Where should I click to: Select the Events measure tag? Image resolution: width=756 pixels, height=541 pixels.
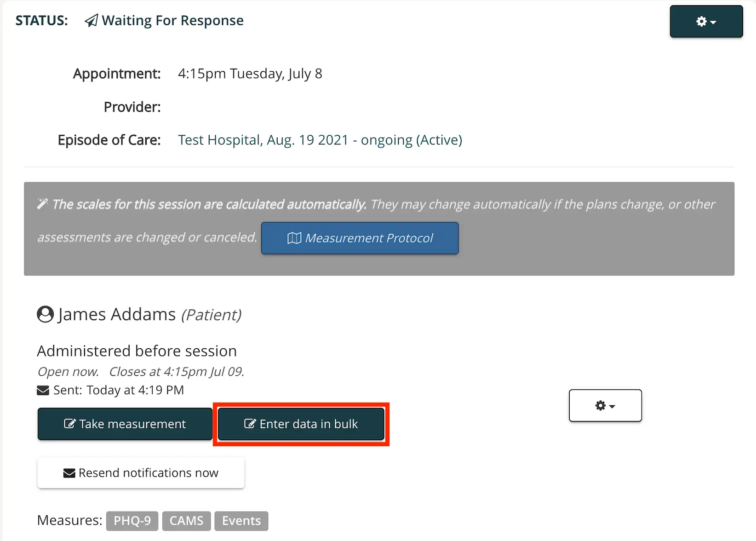click(x=241, y=521)
